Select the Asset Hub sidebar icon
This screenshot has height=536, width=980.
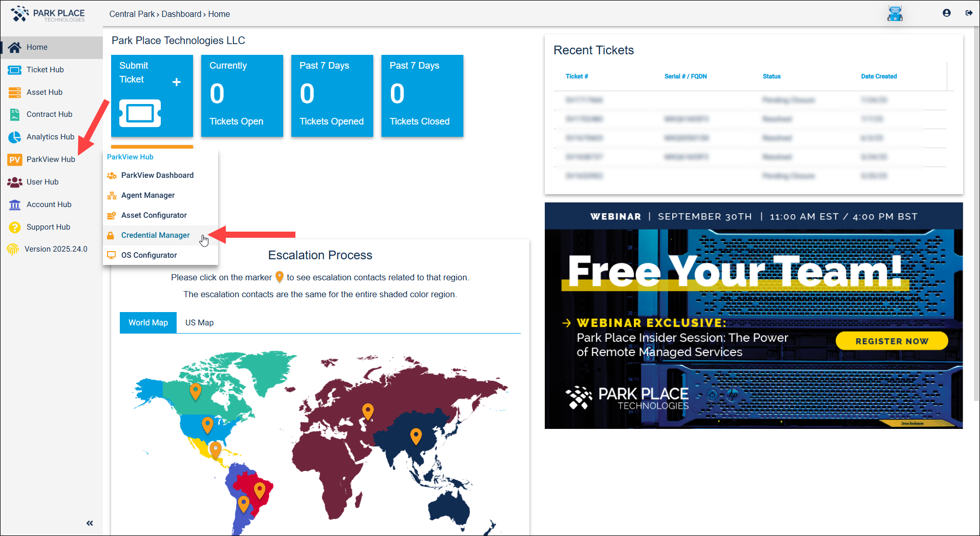[x=14, y=92]
